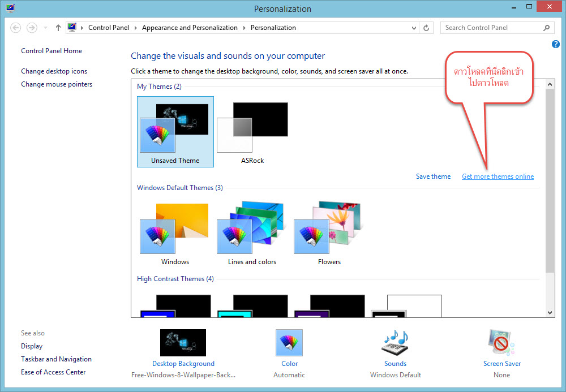This screenshot has height=392, width=566.
Task: Click the Desktop Background text link
Action: click(183, 364)
